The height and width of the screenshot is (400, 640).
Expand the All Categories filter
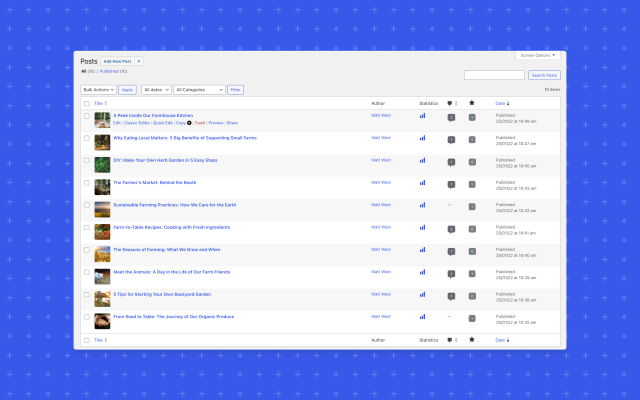(x=198, y=90)
